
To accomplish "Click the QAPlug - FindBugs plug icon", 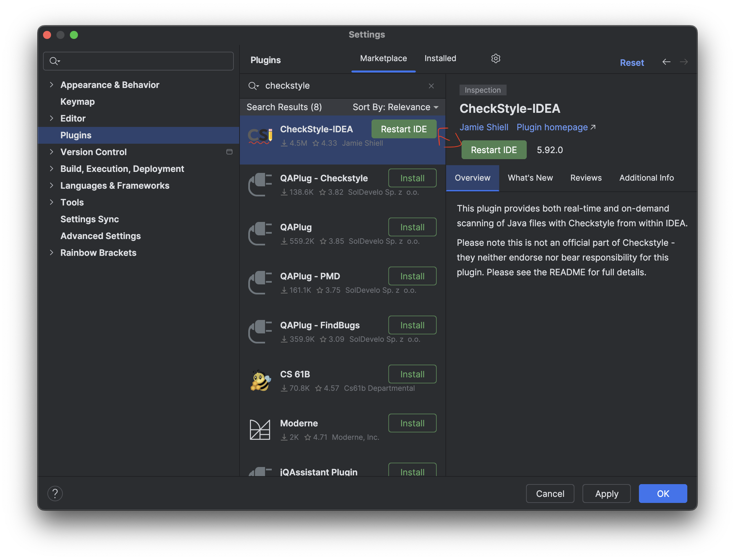I will (x=260, y=331).
